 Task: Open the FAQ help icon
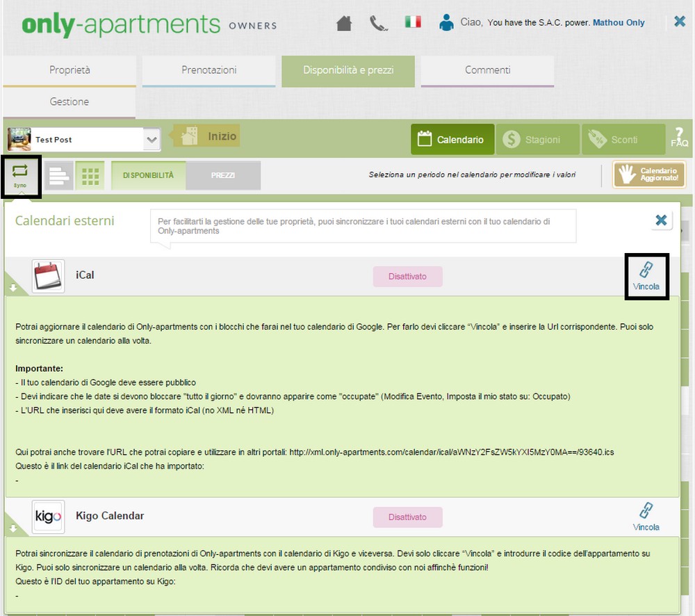tap(679, 138)
